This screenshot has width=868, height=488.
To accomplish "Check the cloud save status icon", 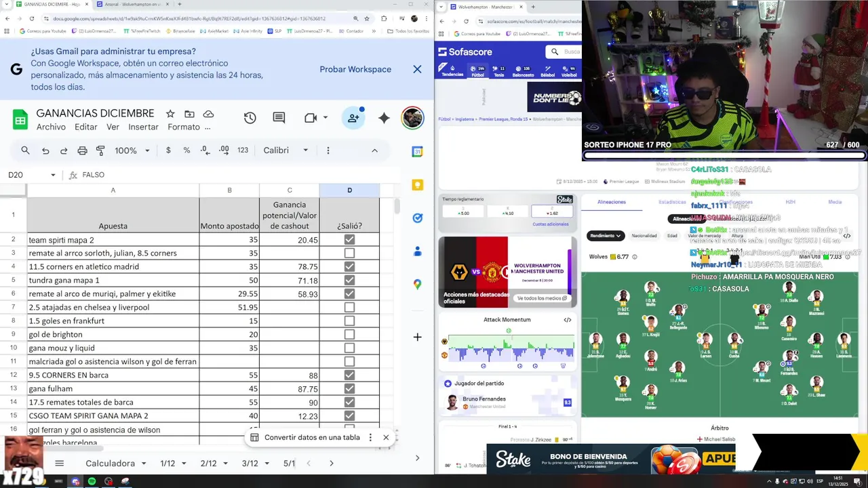I will [x=208, y=114].
